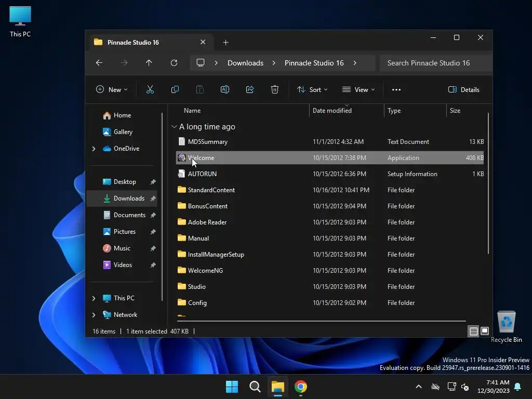
Task: Click the Cut scissors icon
Action: [x=150, y=89]
